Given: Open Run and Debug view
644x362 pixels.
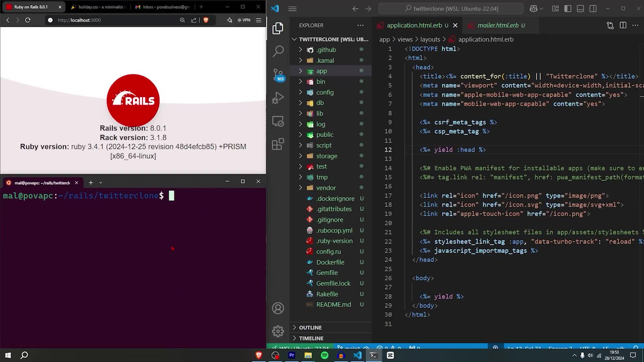Looking at the screenshot, I should (x=278, y=98).
